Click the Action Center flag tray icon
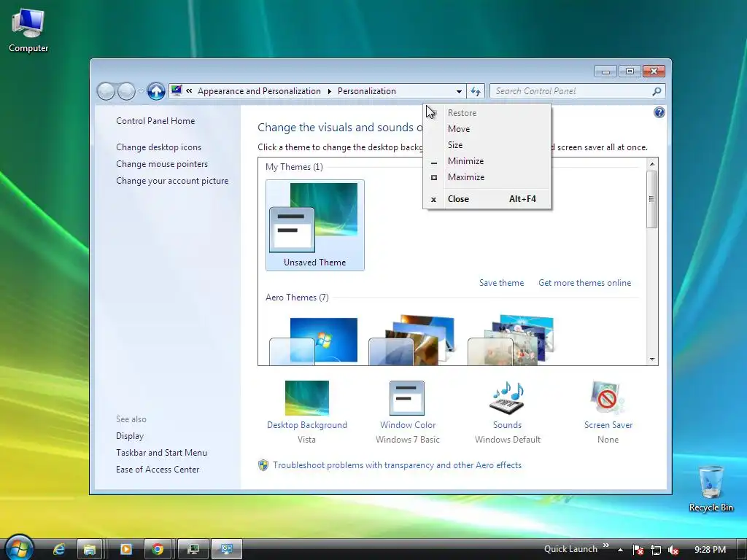747x560 pixels. (638, 550)
